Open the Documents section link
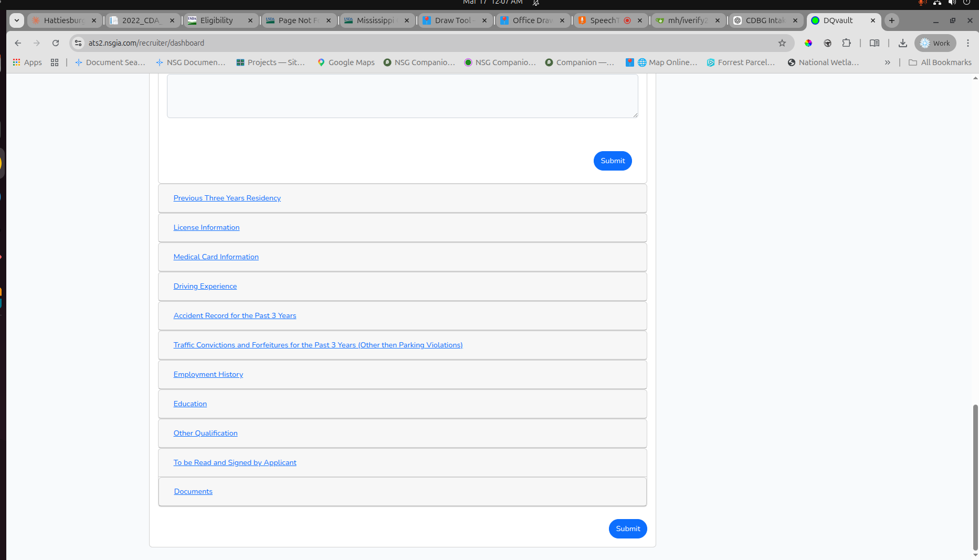This screenshot has height=560, width=979. 193,491
